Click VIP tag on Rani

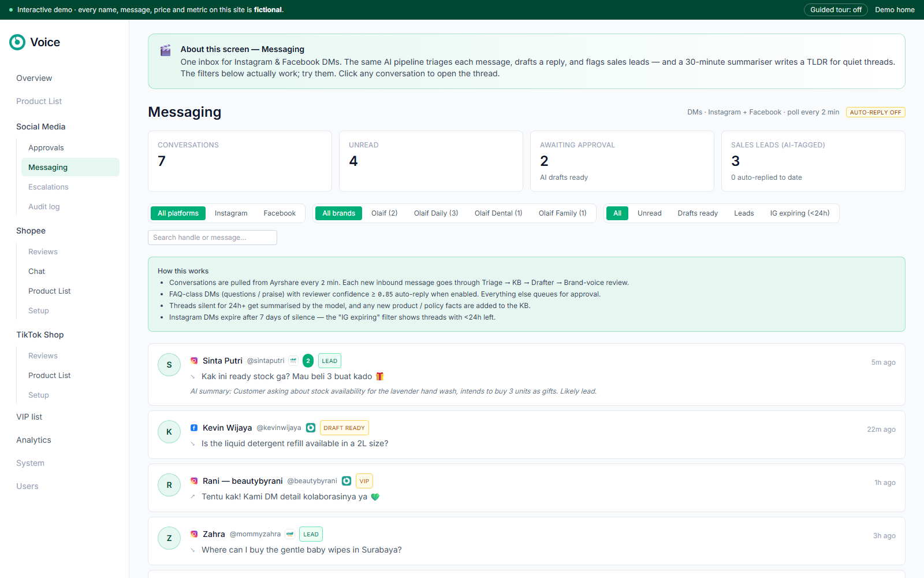pos(364,481)
